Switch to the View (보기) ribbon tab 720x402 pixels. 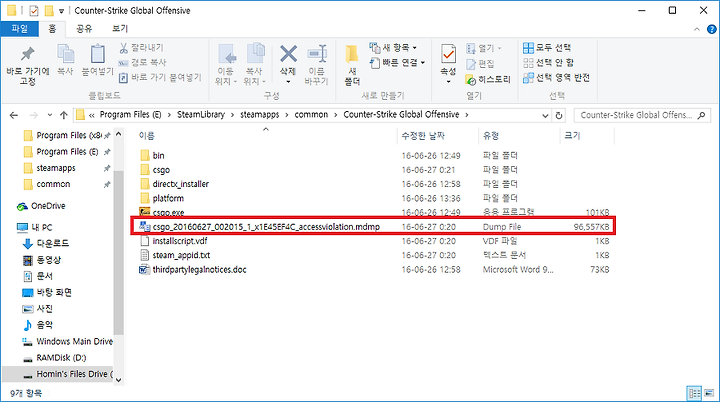[120, 29]
